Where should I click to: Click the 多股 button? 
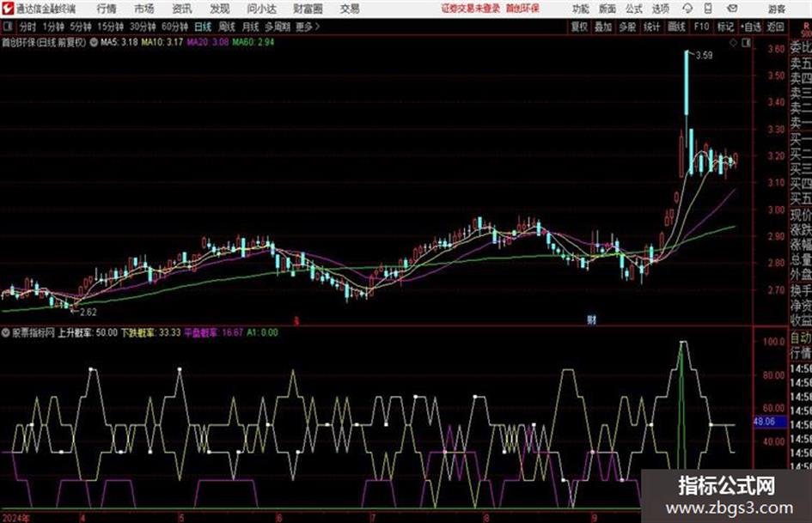627,27
